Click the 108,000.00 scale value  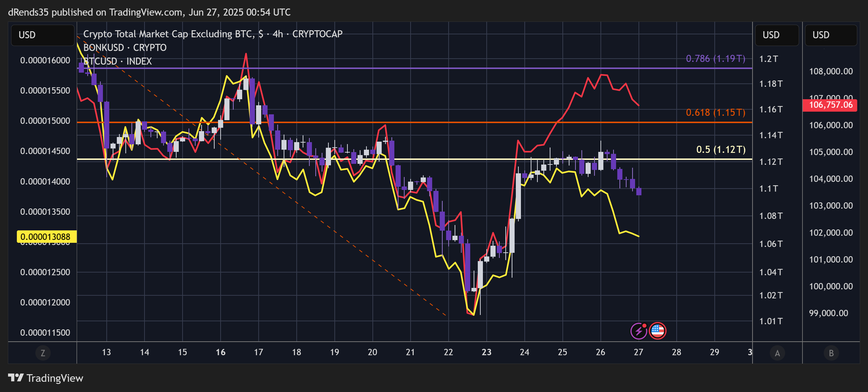tap(831, 71)
